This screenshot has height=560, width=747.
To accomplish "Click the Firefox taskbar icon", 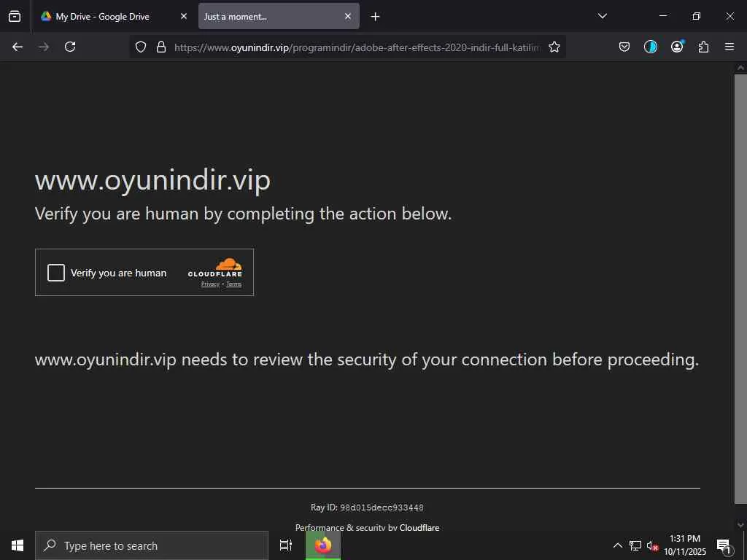I will point(323,545).
